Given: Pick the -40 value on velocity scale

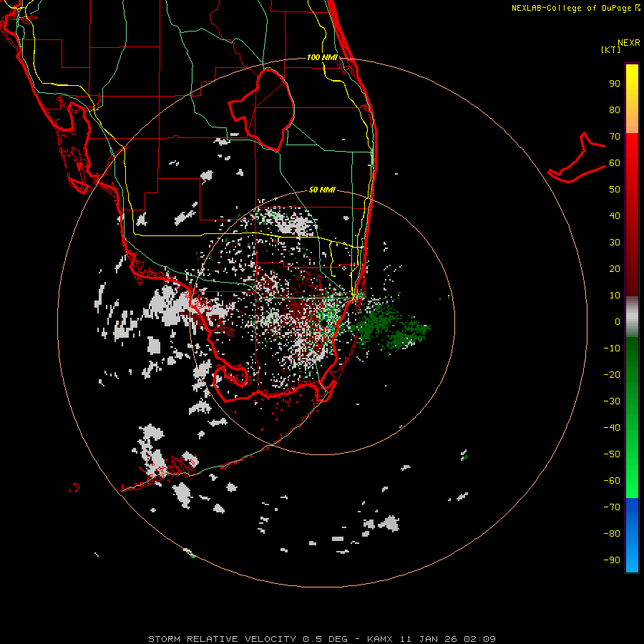Looking at the screenshot, I should pos(612,428).
